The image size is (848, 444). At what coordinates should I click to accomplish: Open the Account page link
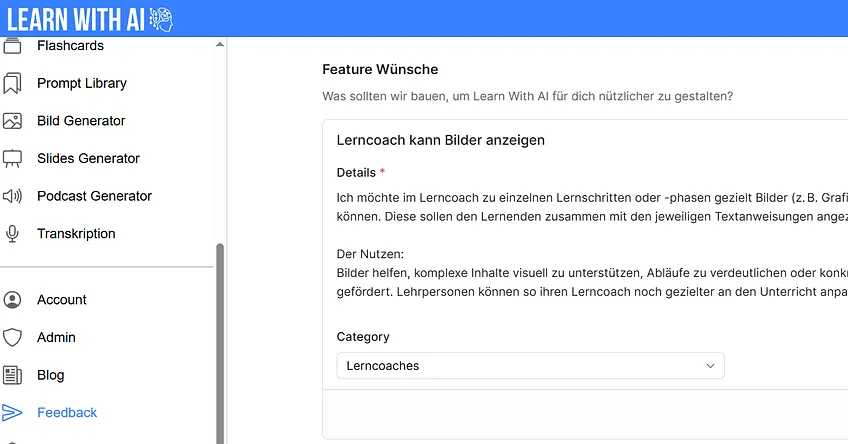pos(62,300)
